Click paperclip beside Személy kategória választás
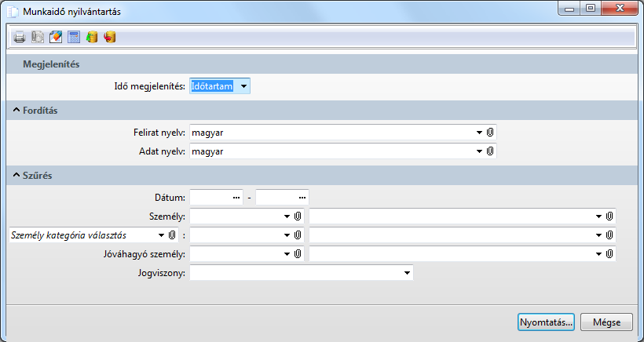This screenshot has height=342, width=644. tap(172, 235)
